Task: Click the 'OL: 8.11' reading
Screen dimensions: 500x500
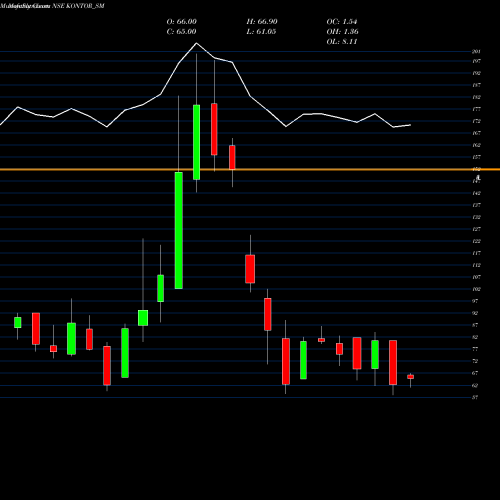Action: pos(342,41)
